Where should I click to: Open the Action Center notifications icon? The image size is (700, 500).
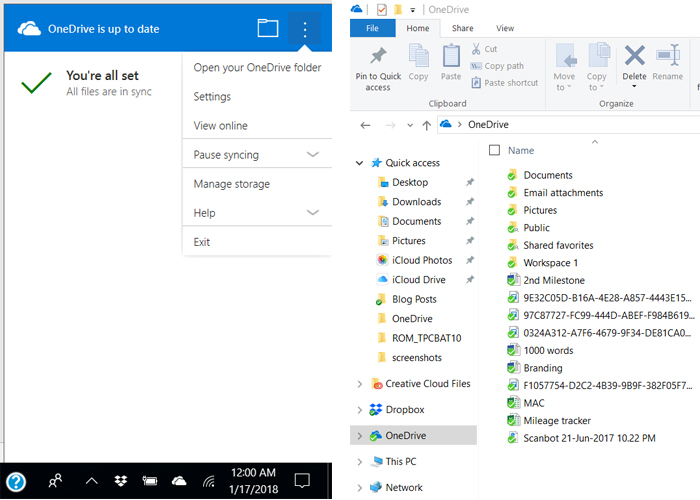pos(302,481)
